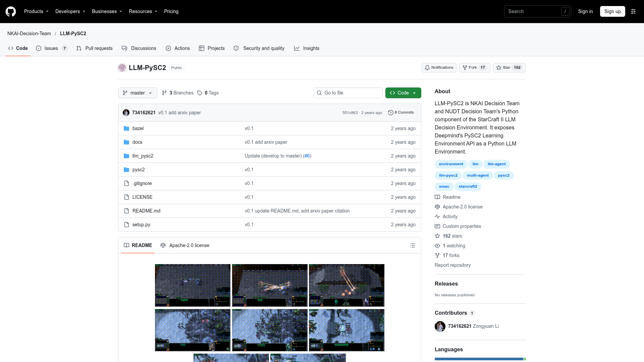Open the Report repository link
The width and height of the screenshot is (644, 362).
coord(452,265)
